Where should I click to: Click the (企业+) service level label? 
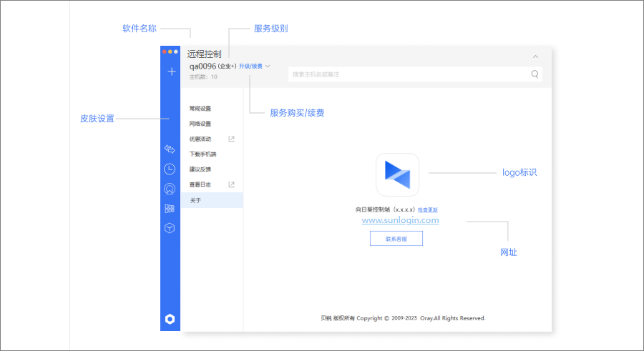tap(227, 66)
